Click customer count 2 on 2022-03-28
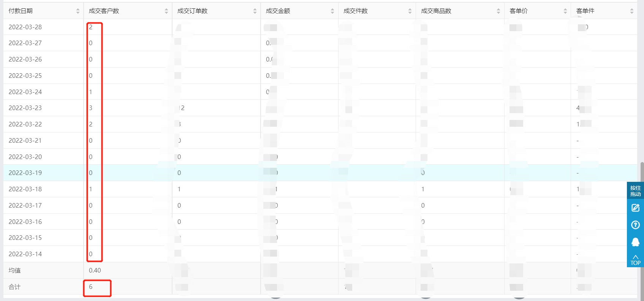644x301 pixels. click(x=90, y=27)
